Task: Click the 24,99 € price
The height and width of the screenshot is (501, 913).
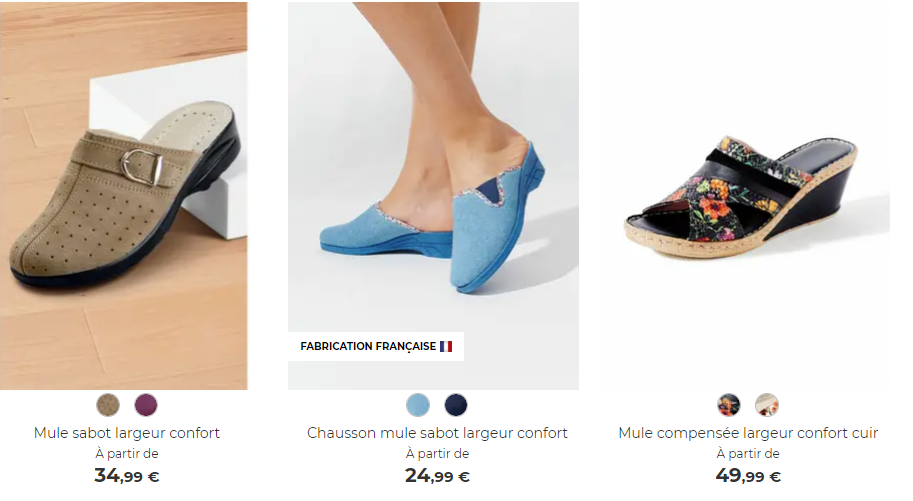Action: coord(437,476)
